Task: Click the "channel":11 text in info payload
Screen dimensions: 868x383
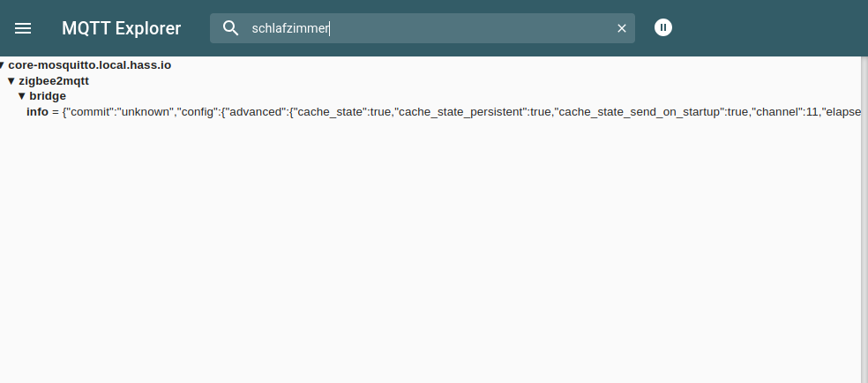Action: (x=786, y=112)
